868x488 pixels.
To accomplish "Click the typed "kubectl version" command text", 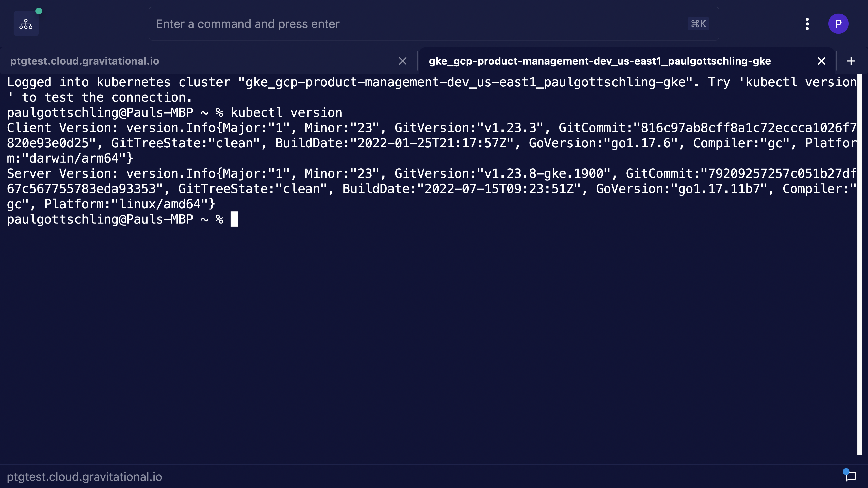I will pos(286,113).
